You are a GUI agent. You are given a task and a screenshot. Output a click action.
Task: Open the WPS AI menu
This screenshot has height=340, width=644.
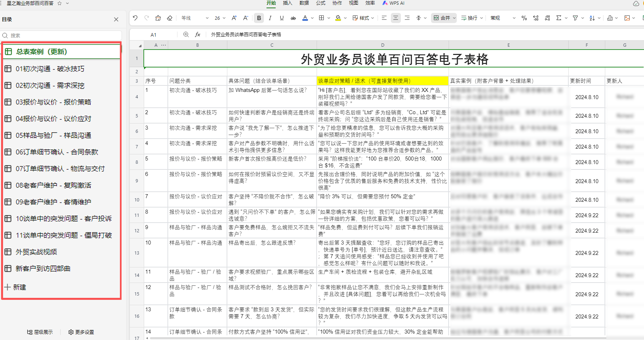(x=393, y=3)
